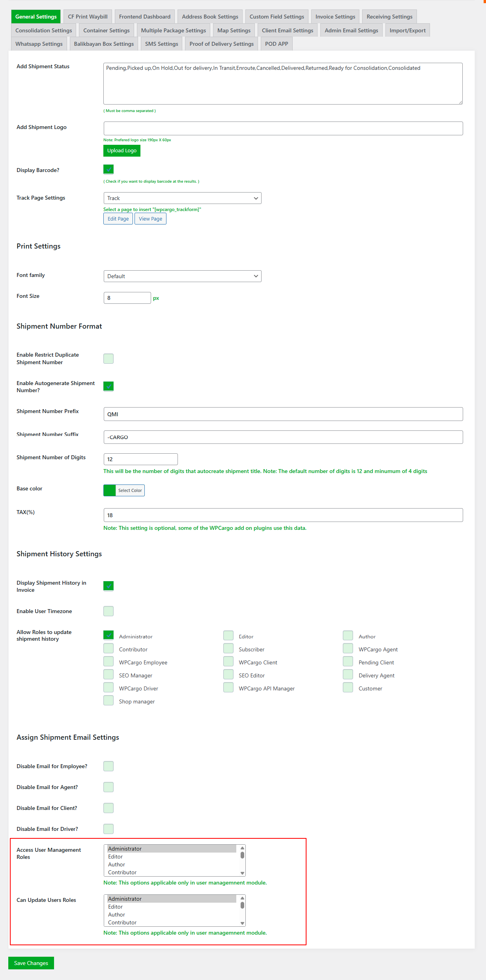Switch to the Invoice Settings tab
The image size is (486, 980).
(x=335, y=17)
